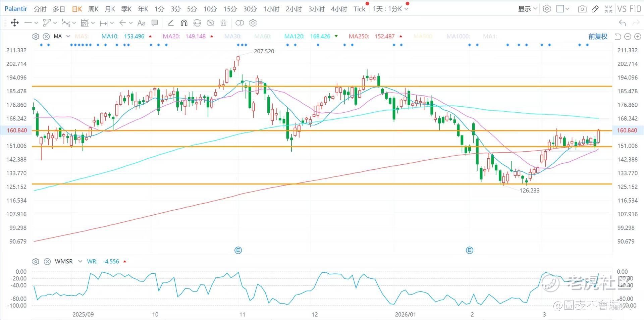Zoom in chart with plus icon
Image resolution: width=644 pixels, height=320 pixels.
(637, 36)
